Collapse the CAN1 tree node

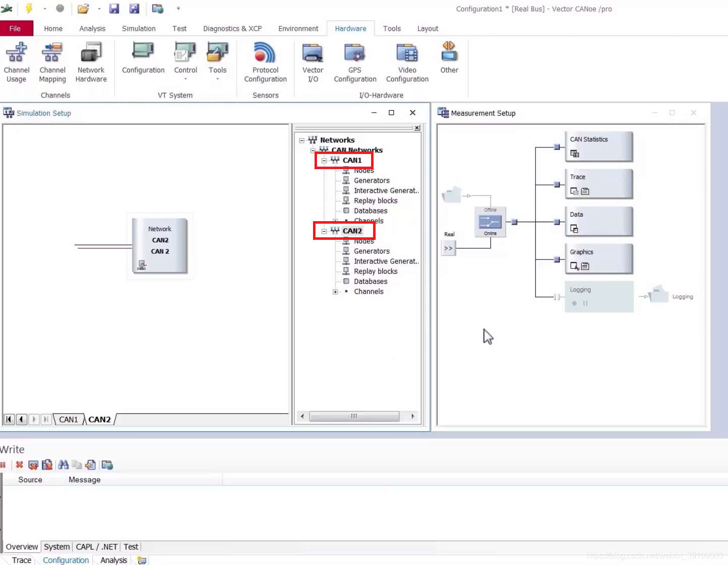324,161
